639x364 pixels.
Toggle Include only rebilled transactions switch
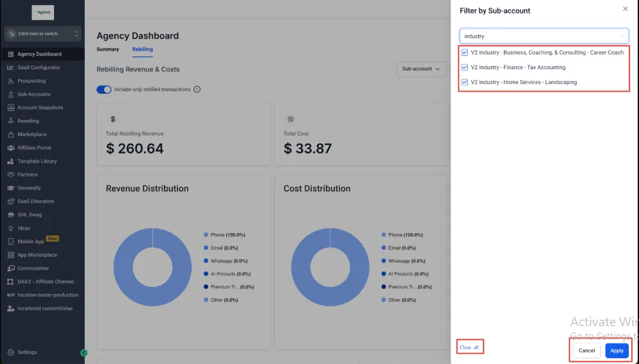(104, 90)
